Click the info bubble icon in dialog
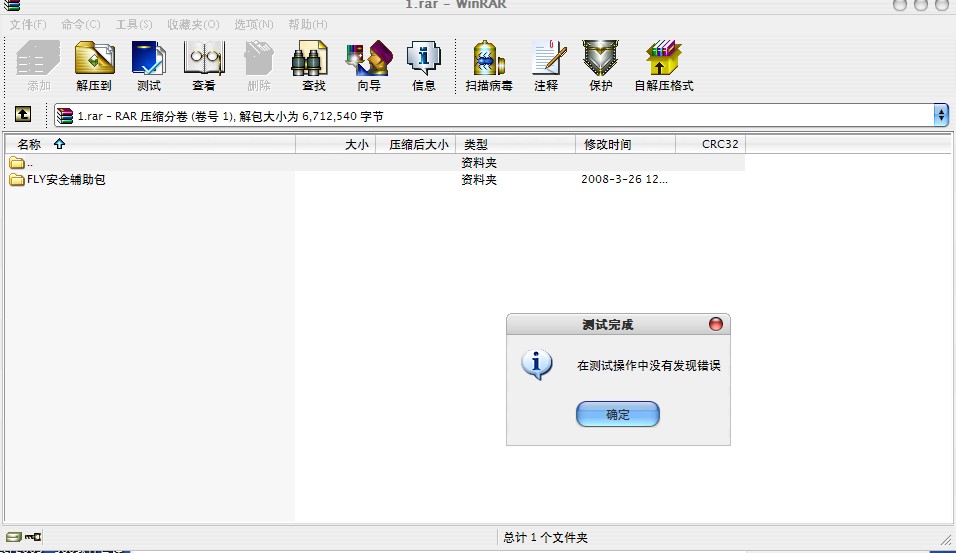Screen dimensions: 956x553 537,365
